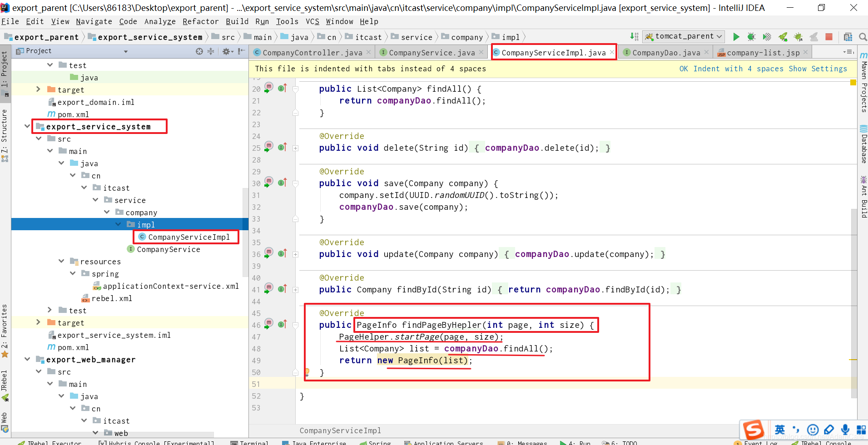Open the Refactor menu

[x=201, y=21]
